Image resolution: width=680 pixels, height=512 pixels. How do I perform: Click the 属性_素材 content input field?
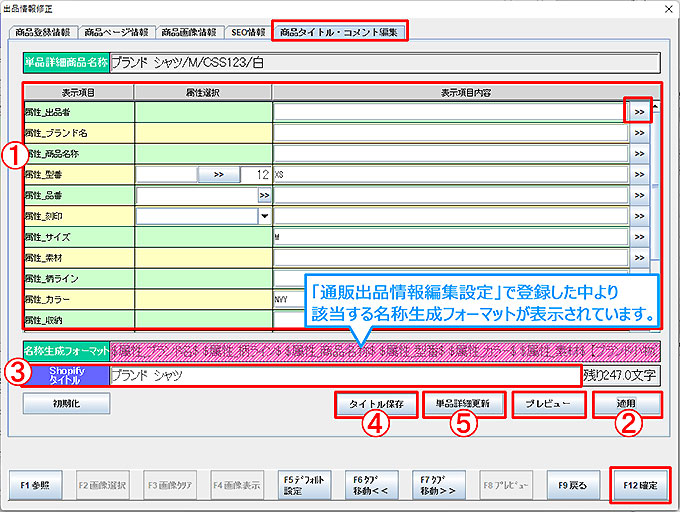click(451, 258)
